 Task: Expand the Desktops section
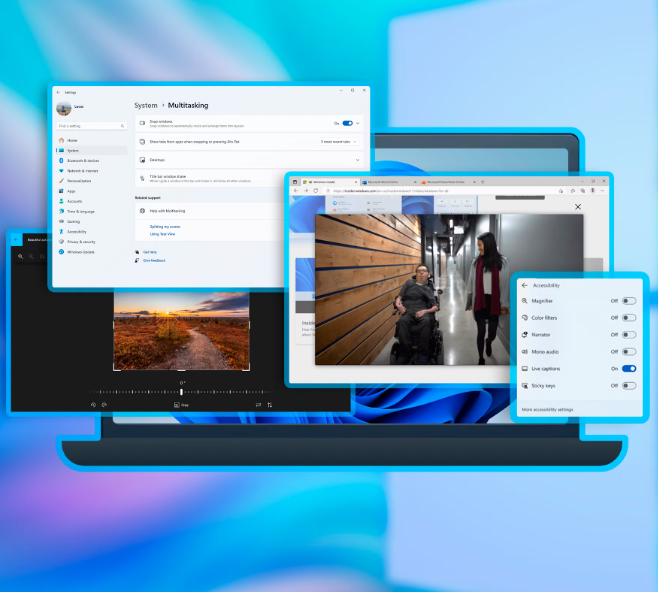(x=248, y=160)
